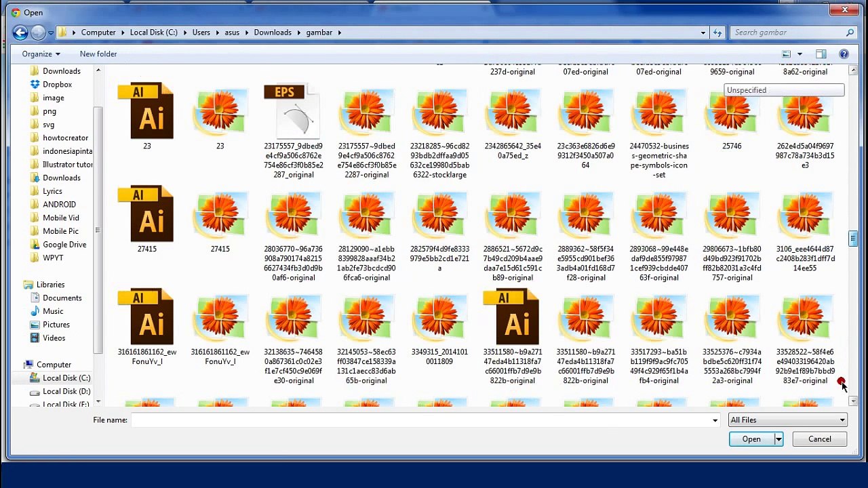
Task: Select Pictures under Libraries
Action: click(56, 325)
